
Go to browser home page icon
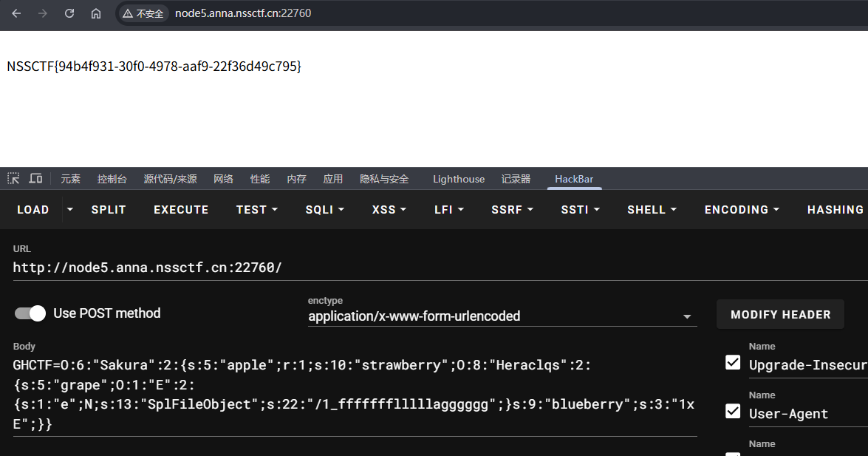coord(96,13)
